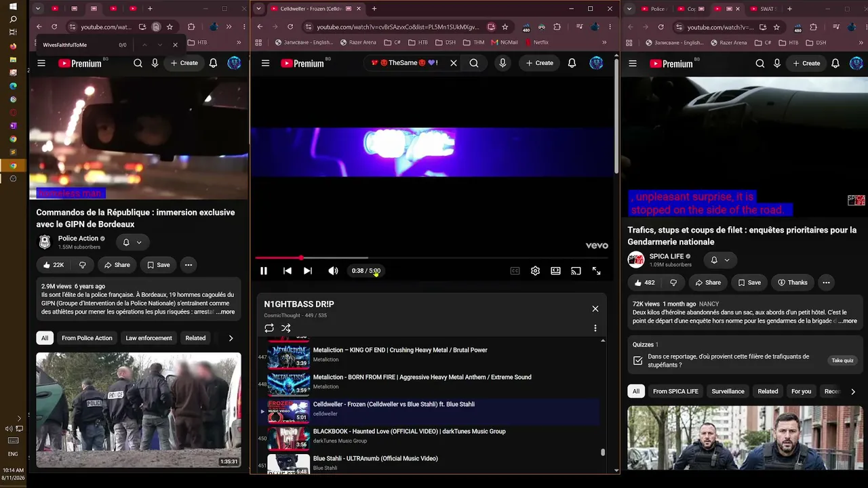This screenshot has width=868, height=488.
Task: Show more filter chips in left window
Action: 231,338
